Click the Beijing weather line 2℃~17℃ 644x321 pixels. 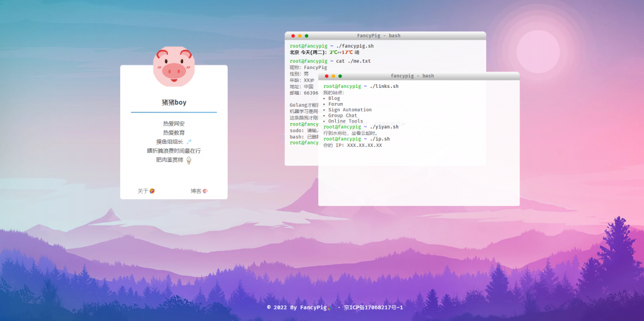click(x=325, y=53)
